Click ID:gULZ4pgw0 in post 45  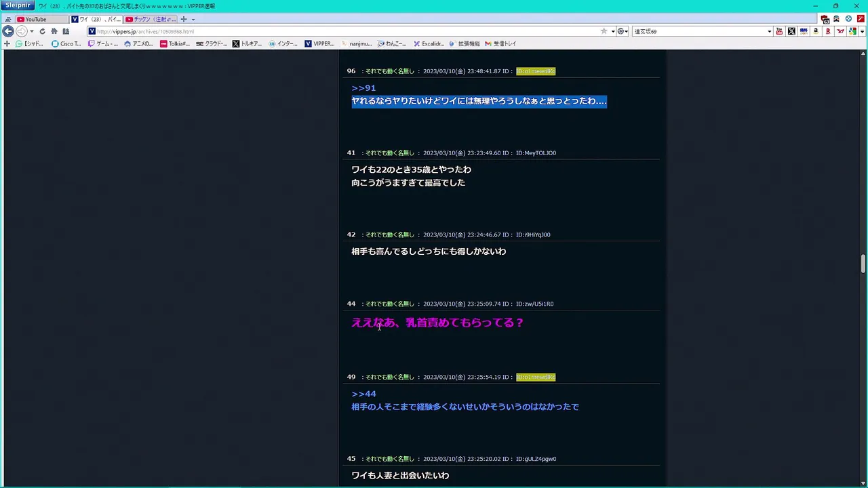coord(536,459)
